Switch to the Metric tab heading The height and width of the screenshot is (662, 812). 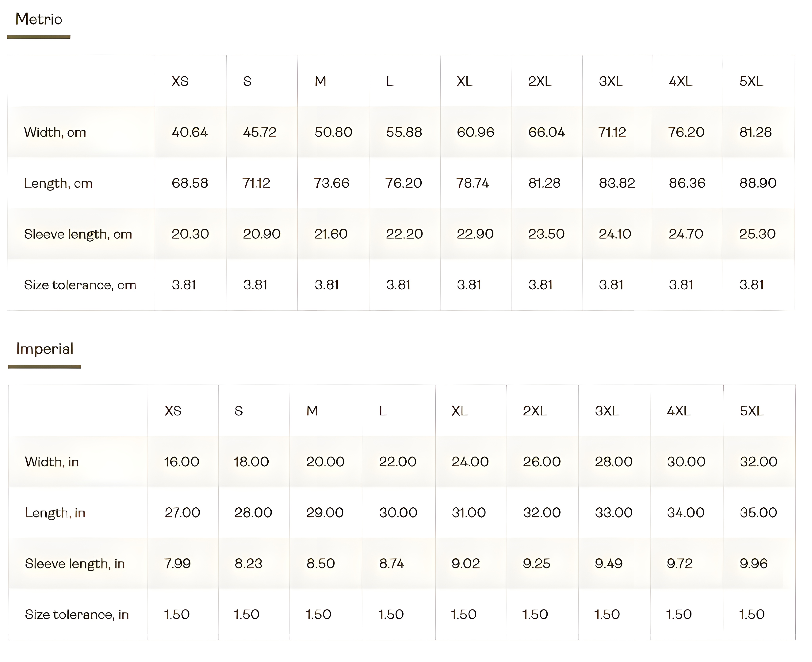pos(38,19)
